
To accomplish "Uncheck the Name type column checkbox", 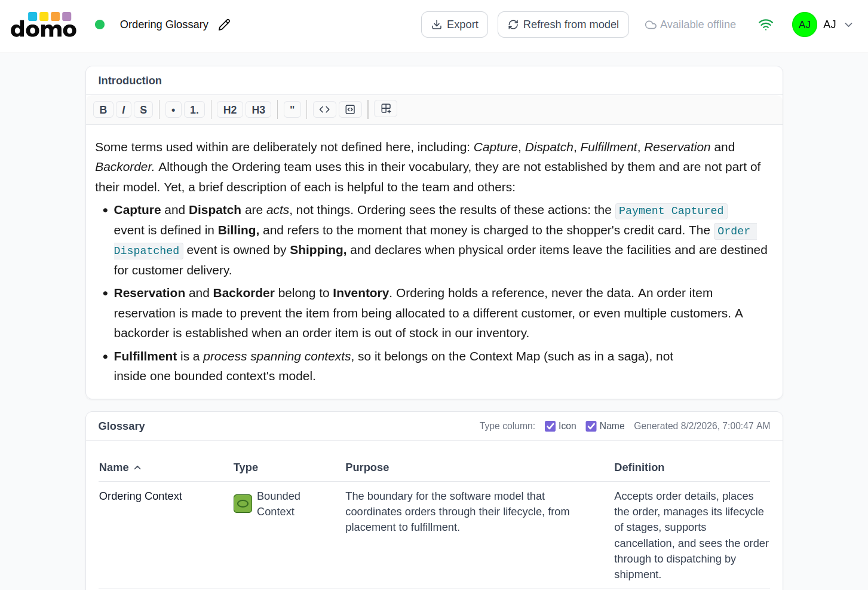I will coord(591,426).
